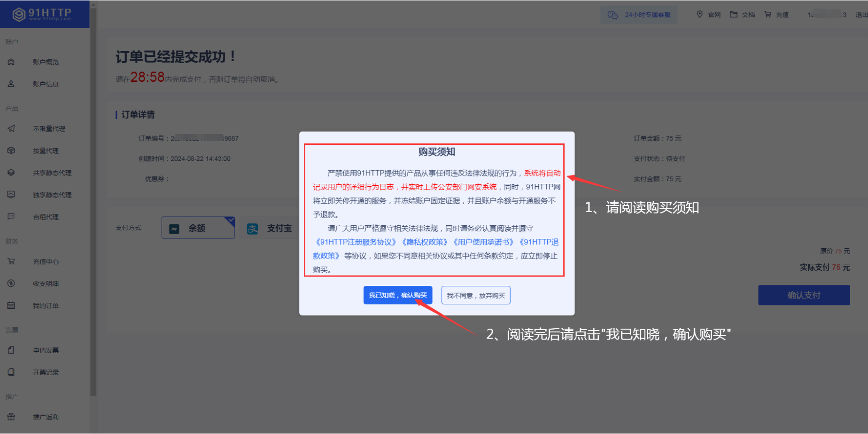Open 账户信息 menu item

pos(46,84)
